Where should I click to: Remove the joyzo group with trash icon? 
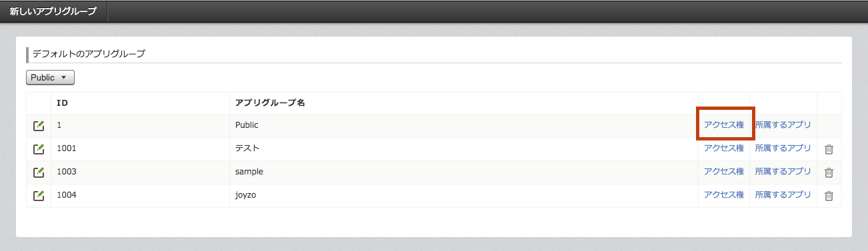click(829, 196)
